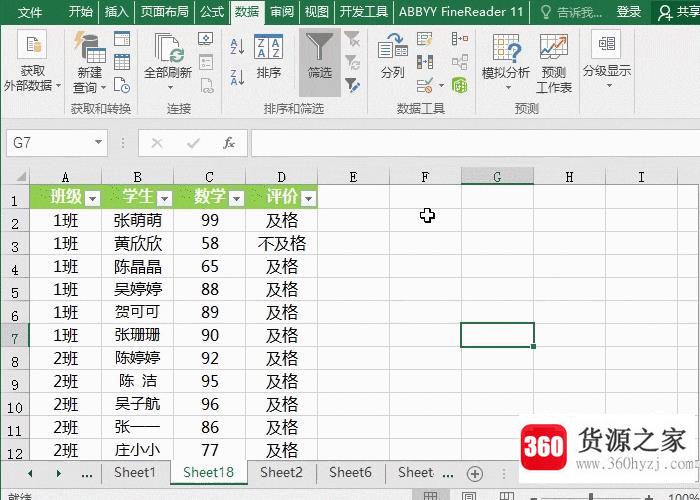Switch to the 审阅 ribbon tab
Image resolution: width=700 pixels, height=500 pixels.
pos(282,12)
